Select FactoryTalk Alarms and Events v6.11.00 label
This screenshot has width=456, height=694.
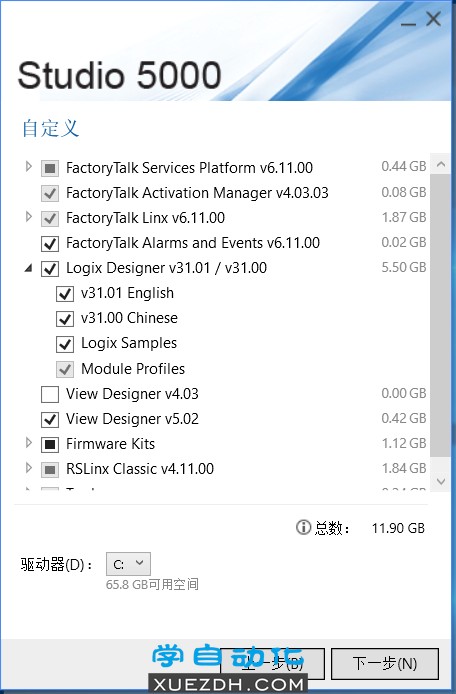click(193, 243)
